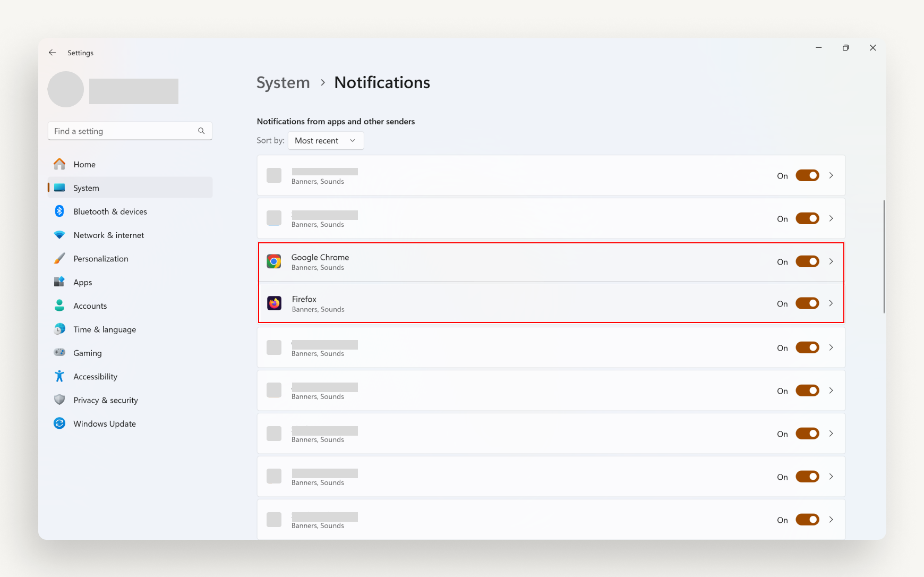
Task: Select the Personalization brush icon
Action: (59, 258)
